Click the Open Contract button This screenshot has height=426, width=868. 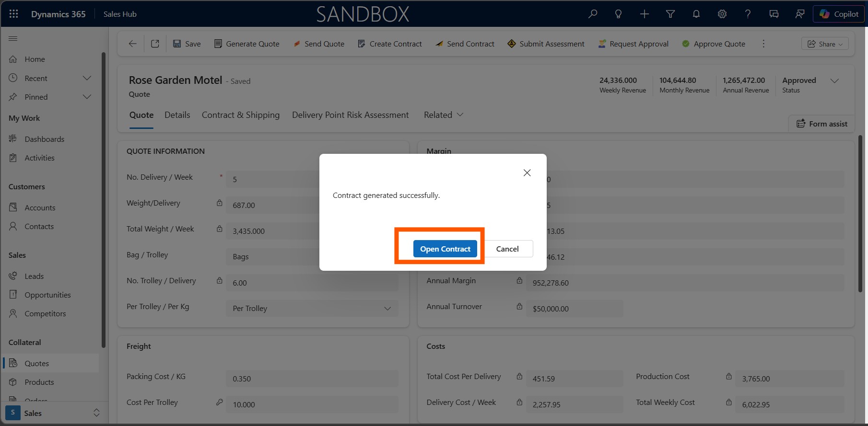[445, 249]
